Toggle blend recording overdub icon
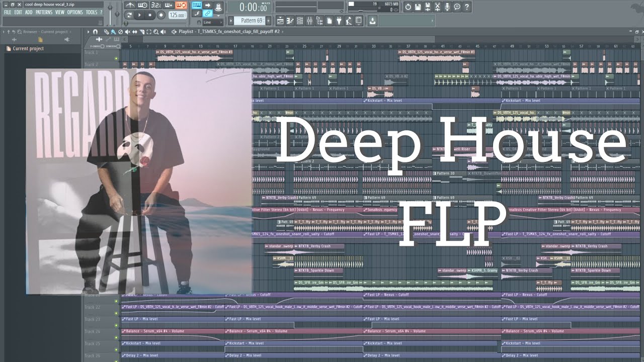The width and height of the screenshot is (644, 362). coord(169,6)
